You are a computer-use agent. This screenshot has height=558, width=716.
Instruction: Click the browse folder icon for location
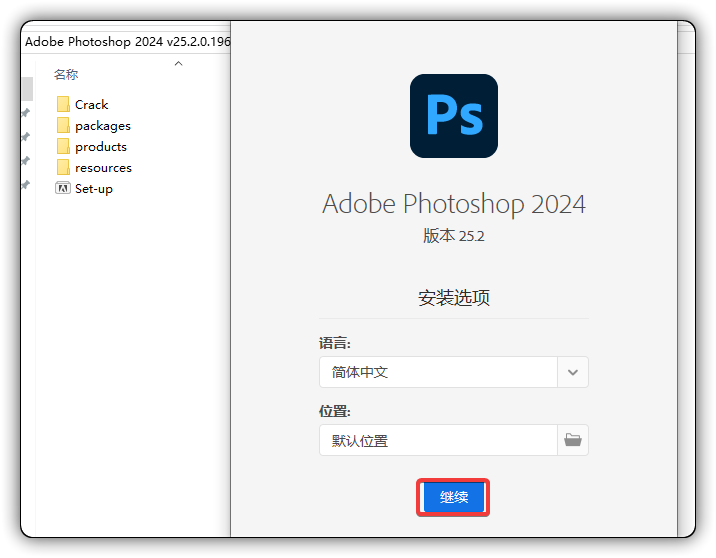573,440
